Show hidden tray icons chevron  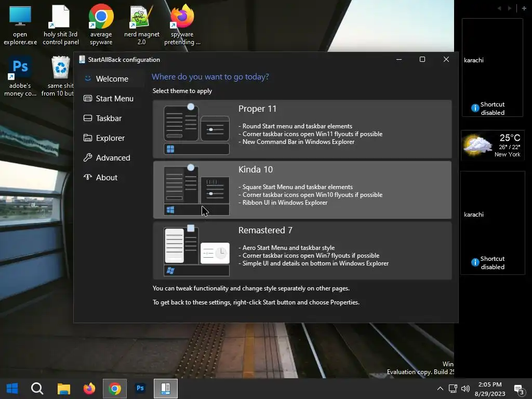[440, 389]
